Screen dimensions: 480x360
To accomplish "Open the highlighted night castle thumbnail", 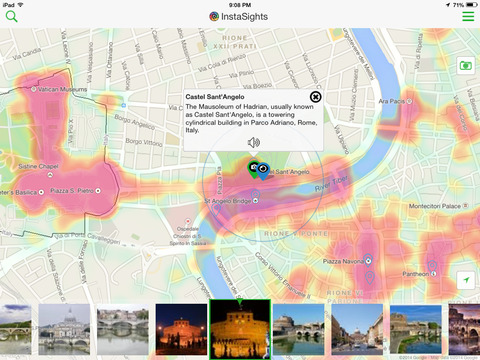I will pyautogui.click(x=240, y=329).
